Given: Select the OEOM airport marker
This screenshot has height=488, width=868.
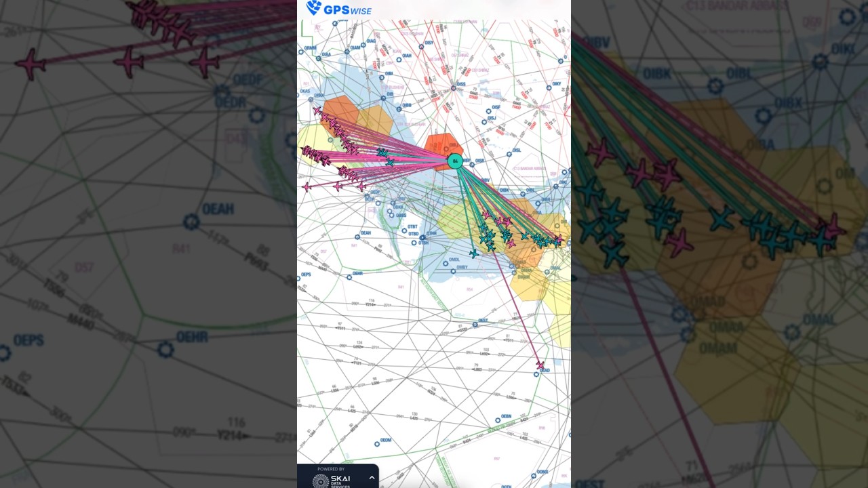Looking at the screenshot, I should coord(377,444).
